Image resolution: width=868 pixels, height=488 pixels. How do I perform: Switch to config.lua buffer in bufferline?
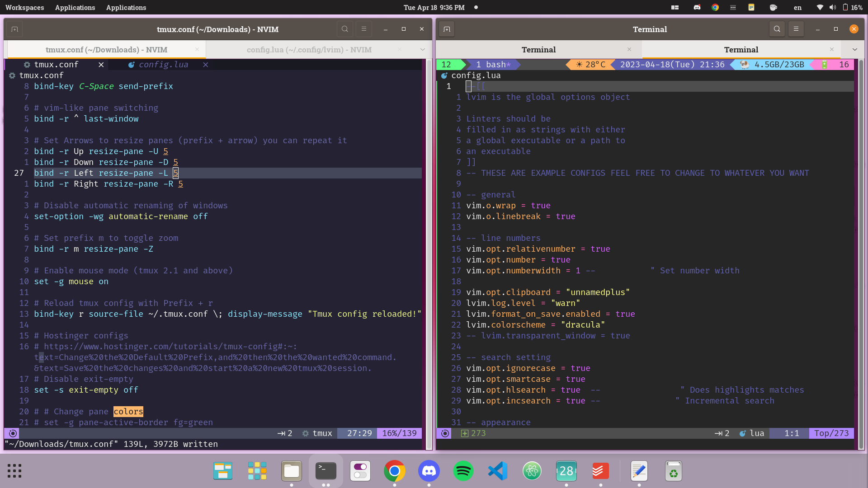tap(163, 65)
